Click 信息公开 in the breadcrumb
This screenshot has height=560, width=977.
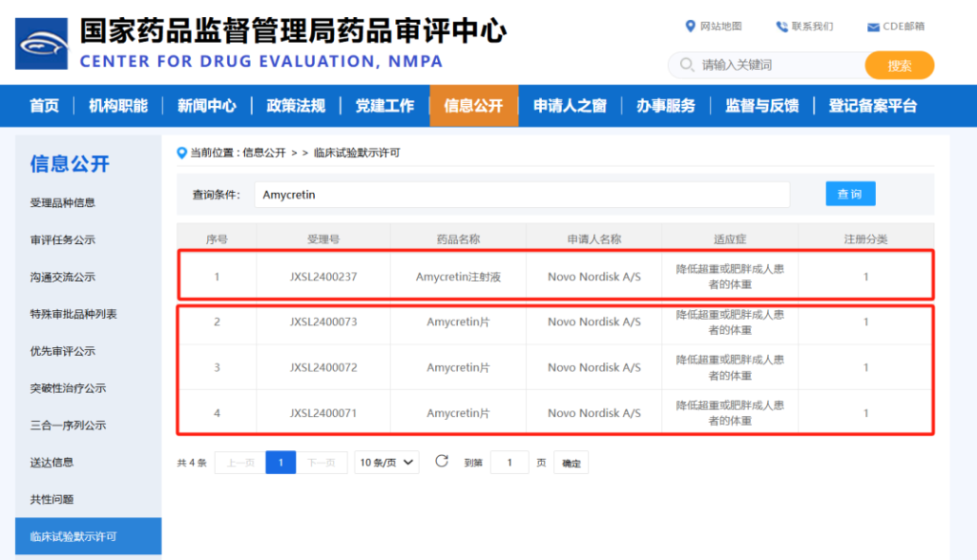[264, 153]
